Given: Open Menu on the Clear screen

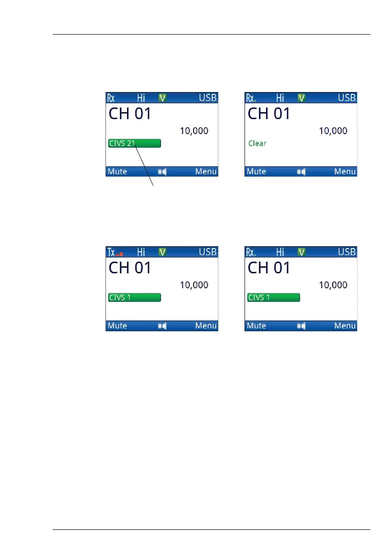Looking at the screenshot, I should coord(345,171).
